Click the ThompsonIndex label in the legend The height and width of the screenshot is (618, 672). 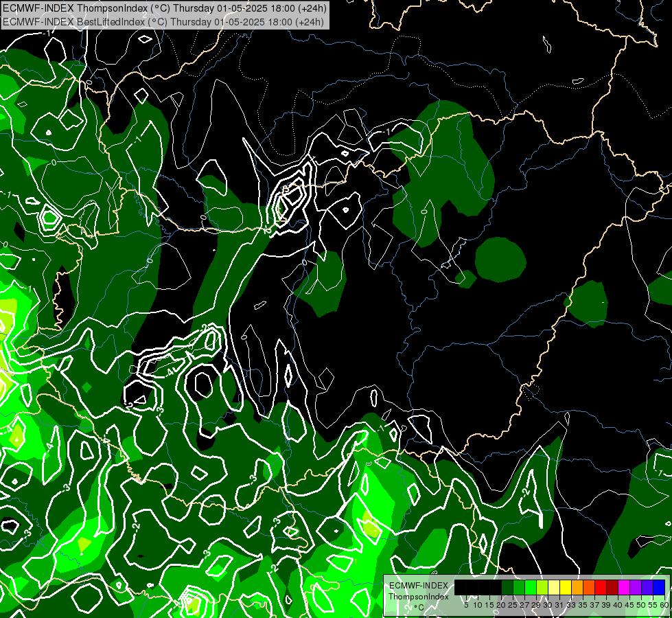point(419,597)
